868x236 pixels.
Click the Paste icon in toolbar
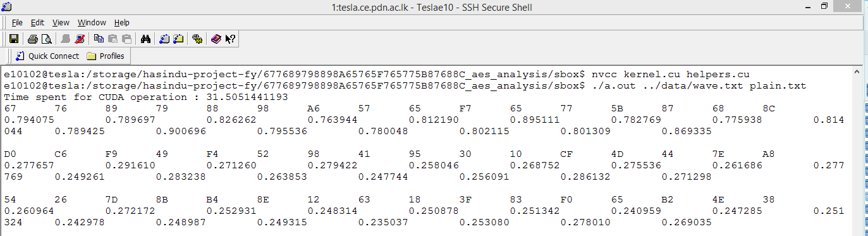[x=113, y=39]
